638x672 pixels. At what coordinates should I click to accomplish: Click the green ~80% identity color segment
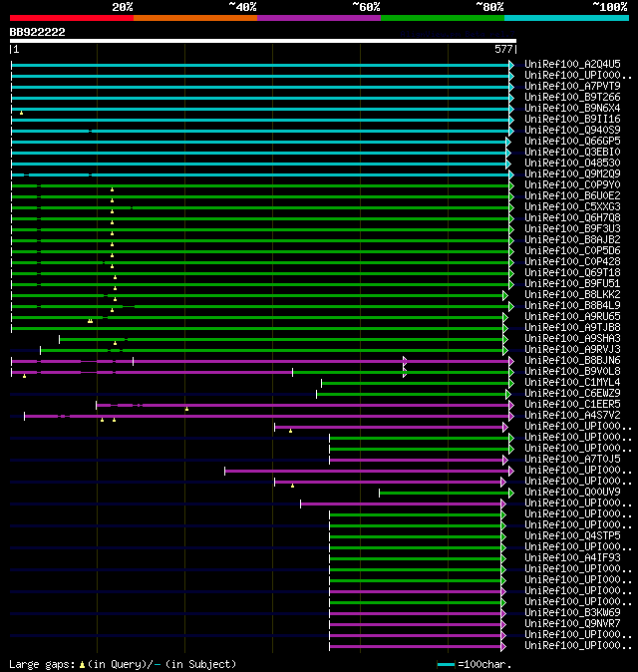tap(443, 18)
